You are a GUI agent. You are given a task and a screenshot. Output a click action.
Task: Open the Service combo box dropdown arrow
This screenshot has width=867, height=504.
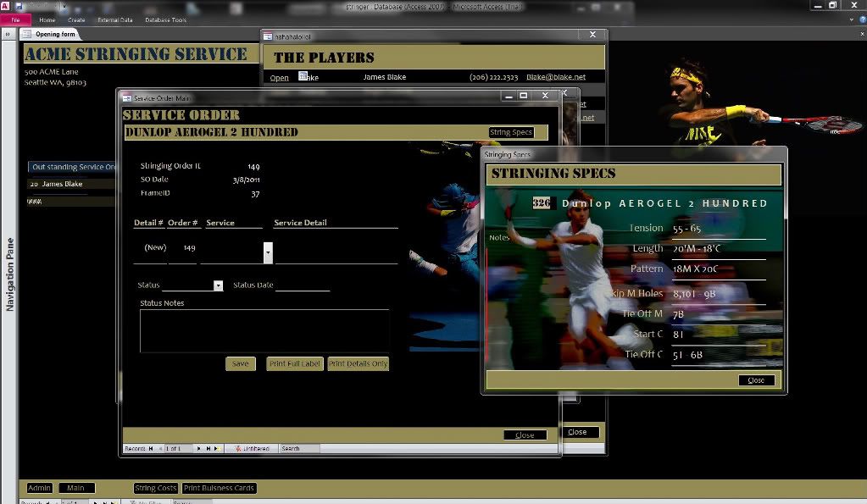268,252
